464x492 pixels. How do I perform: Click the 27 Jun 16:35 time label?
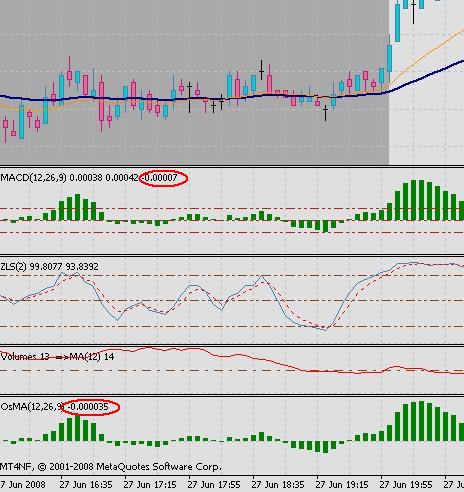coord(86,484)
